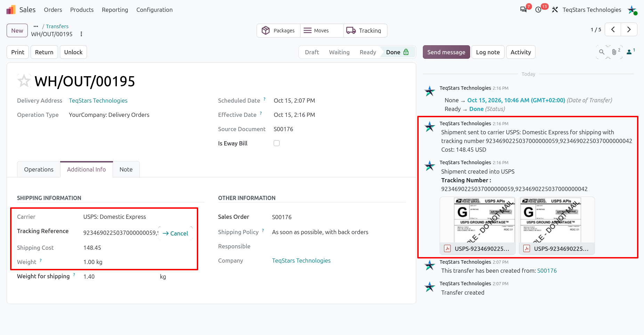The image size is (644, 335).
Task: Open the record actions kebab menu
Action: [81, 34]
